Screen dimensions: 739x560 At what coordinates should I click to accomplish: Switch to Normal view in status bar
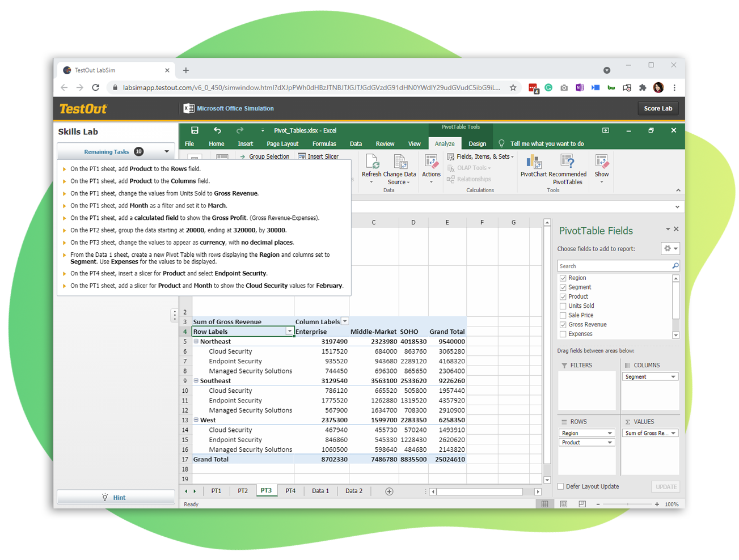pos(544,504)
